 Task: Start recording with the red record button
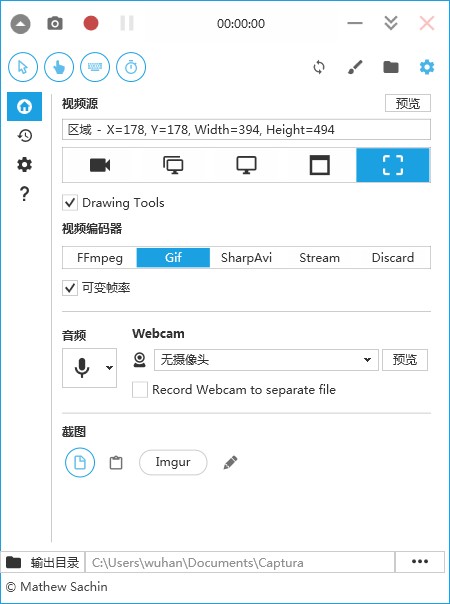[x=91, y=23]
